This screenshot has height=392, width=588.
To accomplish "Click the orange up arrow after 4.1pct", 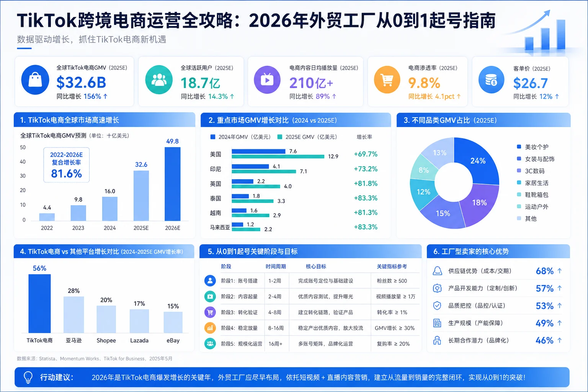I will [x=459, y=96].
